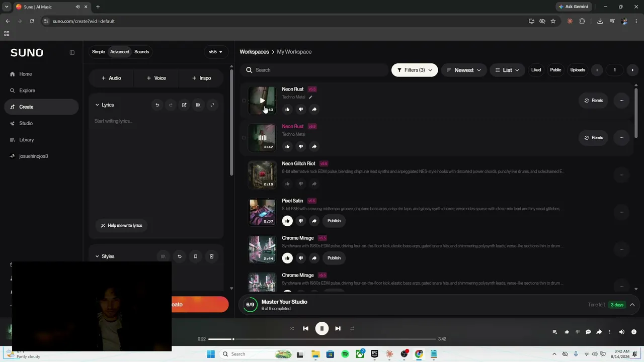Remove like from Chrome Mirage
644x362 pixels.
pos(287,258)
